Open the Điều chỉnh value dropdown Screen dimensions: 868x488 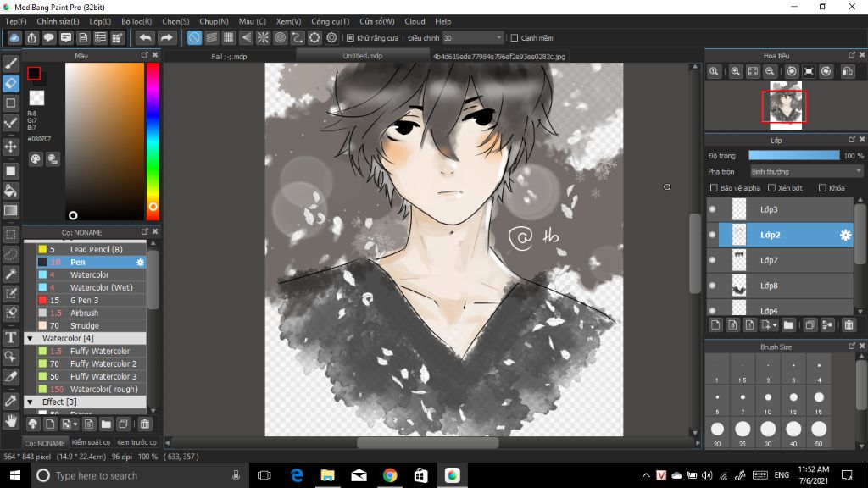[x=472, y=38]
